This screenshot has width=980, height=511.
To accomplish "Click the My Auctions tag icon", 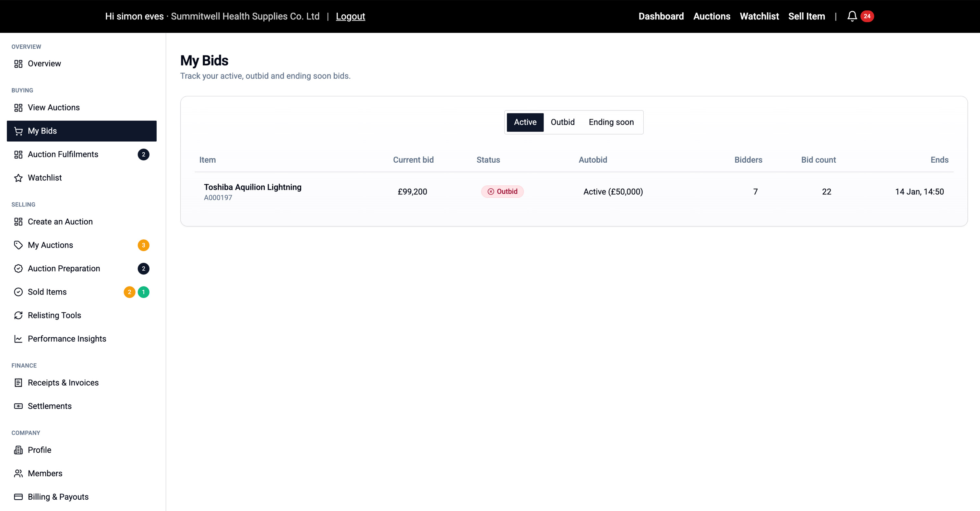I will pyautogui.click(x=18, y=245).
